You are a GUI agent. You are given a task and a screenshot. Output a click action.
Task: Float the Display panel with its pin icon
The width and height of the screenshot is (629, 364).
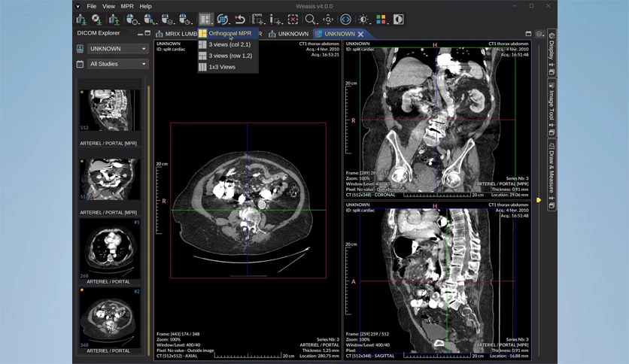click(x=552, y=65)
